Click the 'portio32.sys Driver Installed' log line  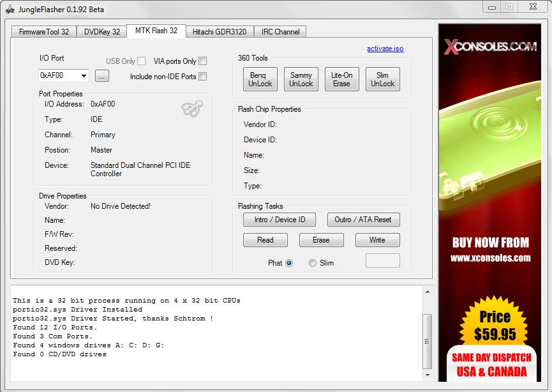(x=77, y=309)
